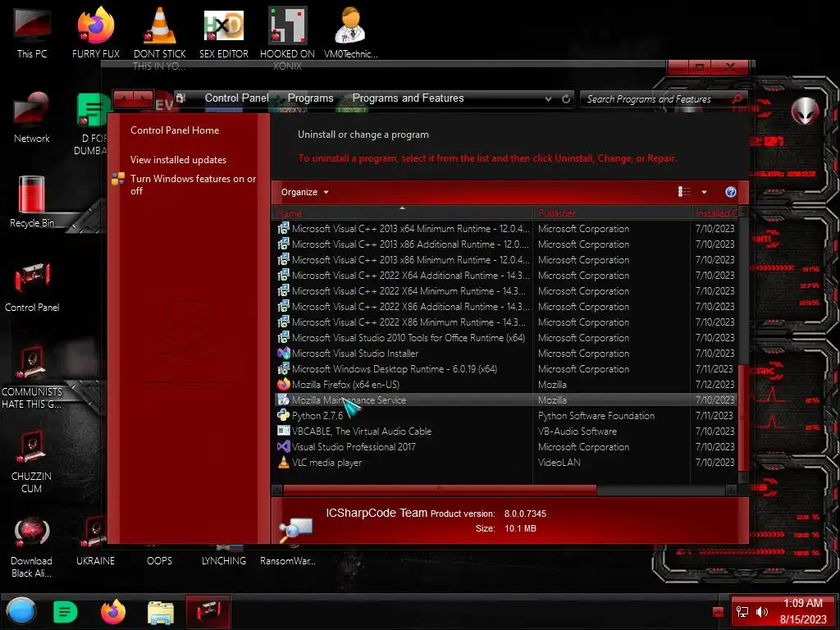Open File Explorer from the taskbar

pos(161,612)
